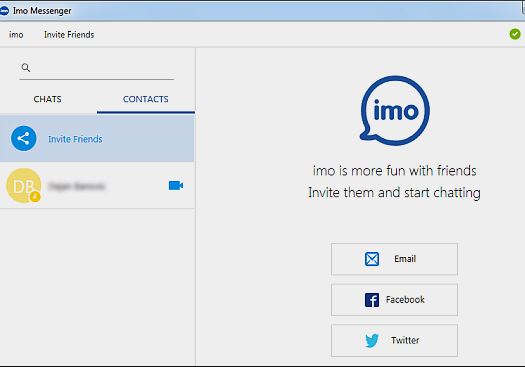Image resolution: width=525 pixels, height=367 pixels.
Task: Open the DB contact avatar
Action: click(23, 186)
